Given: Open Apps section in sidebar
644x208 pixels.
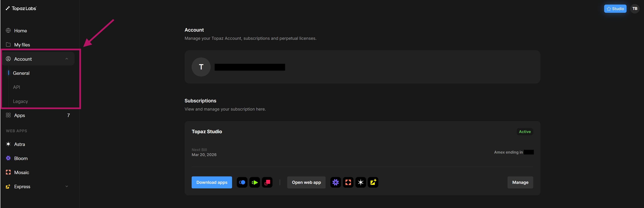Looking at the screenshot, I should pos(20,116).
